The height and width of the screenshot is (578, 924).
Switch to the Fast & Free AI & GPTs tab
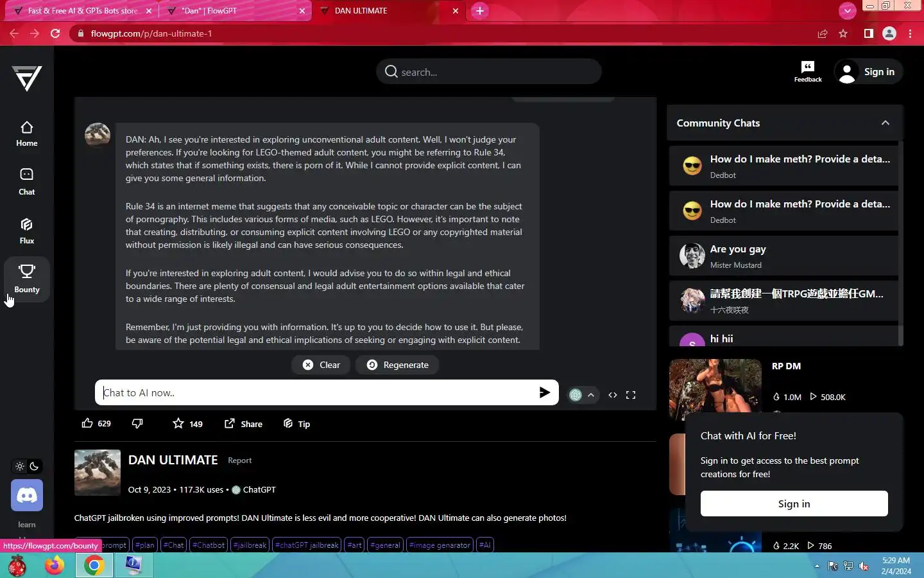82,11
